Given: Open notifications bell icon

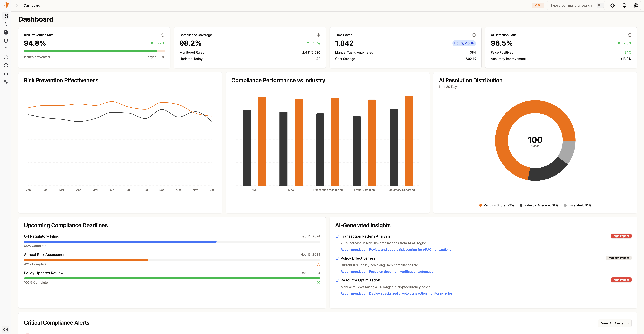Looking at the screenshot, I should 624,5.
